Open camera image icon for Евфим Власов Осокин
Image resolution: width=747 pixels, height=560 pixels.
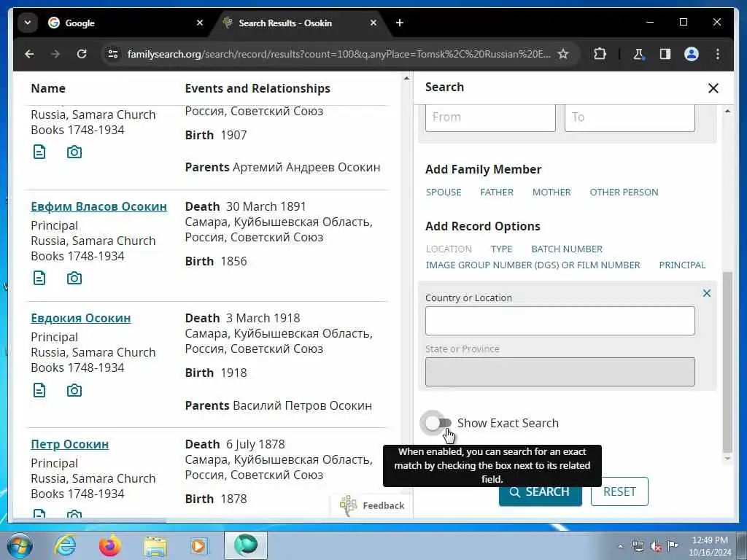[74, 278]
